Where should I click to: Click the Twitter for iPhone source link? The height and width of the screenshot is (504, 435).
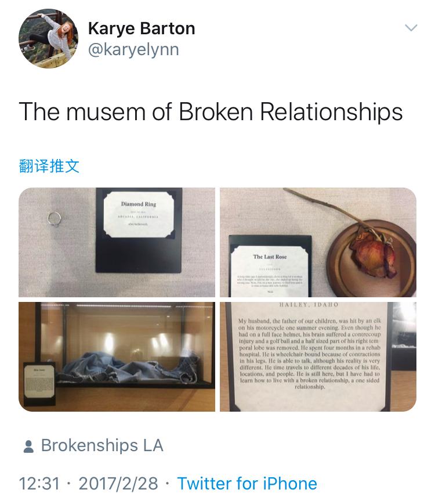coord(247,484)
